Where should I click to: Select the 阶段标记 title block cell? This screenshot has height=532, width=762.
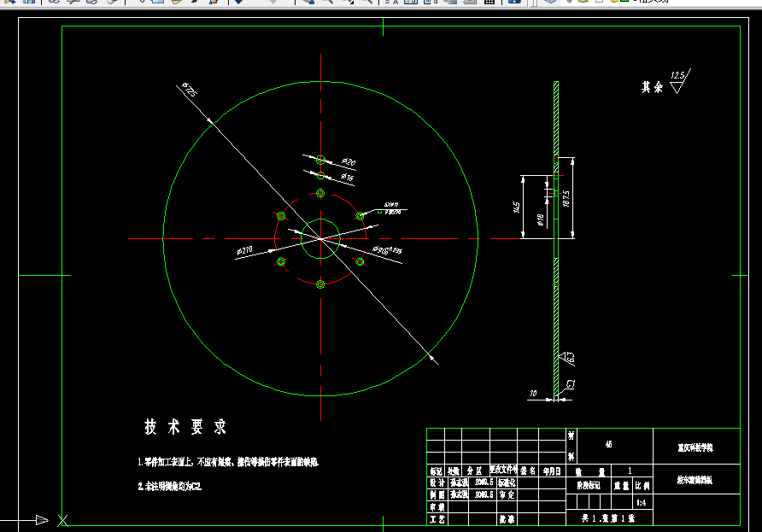(x=589, y=485)
